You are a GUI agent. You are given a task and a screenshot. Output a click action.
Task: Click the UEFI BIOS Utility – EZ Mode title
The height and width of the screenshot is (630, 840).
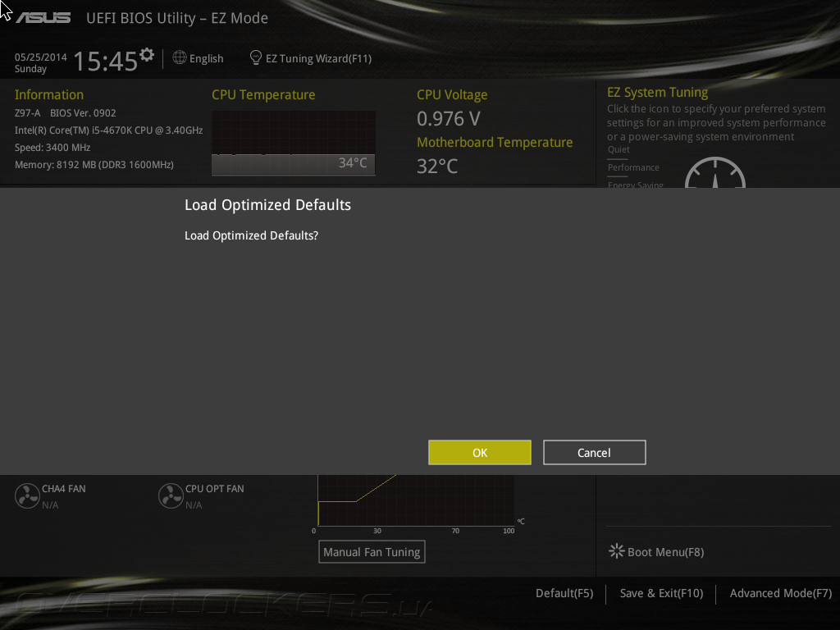(177, 18)
